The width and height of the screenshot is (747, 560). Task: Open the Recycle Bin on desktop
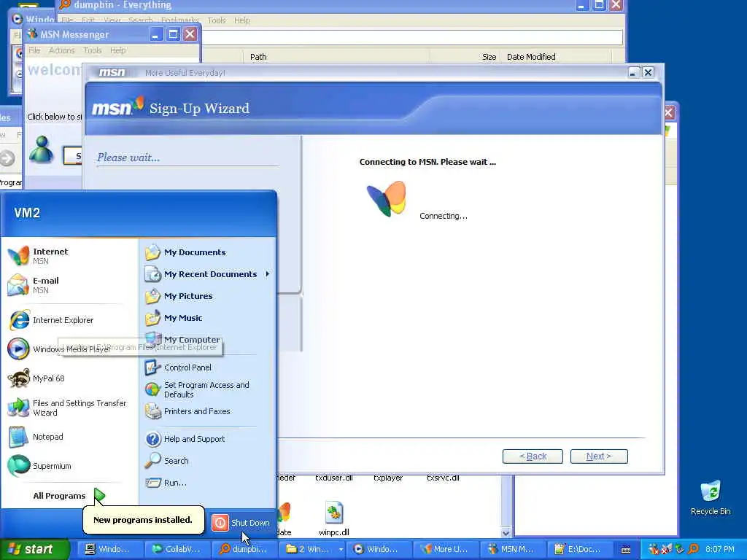coord(711,498)
